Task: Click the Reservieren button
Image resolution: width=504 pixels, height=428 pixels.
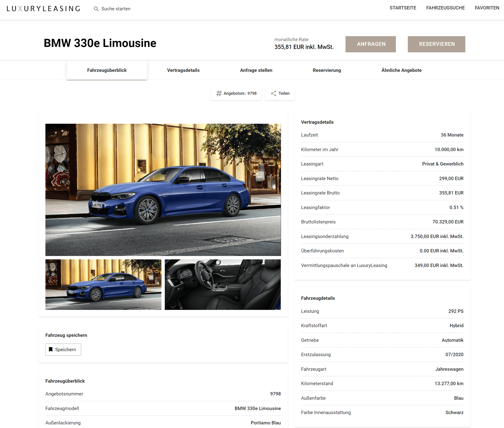Action: pos(437,44)
